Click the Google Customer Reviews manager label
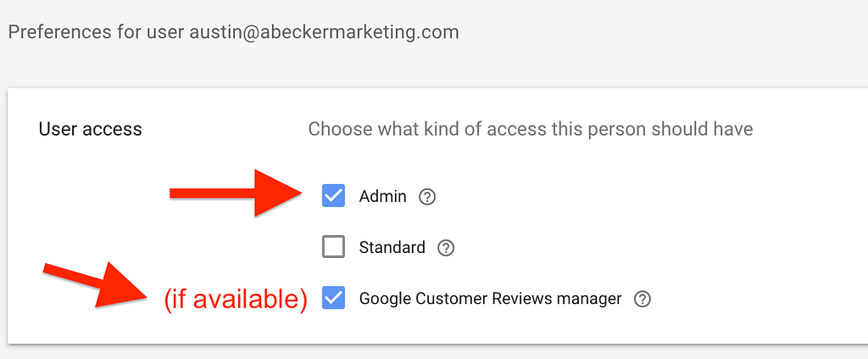Image resolution: width=868 pixels, height=359 pixels. pos(491,299)
